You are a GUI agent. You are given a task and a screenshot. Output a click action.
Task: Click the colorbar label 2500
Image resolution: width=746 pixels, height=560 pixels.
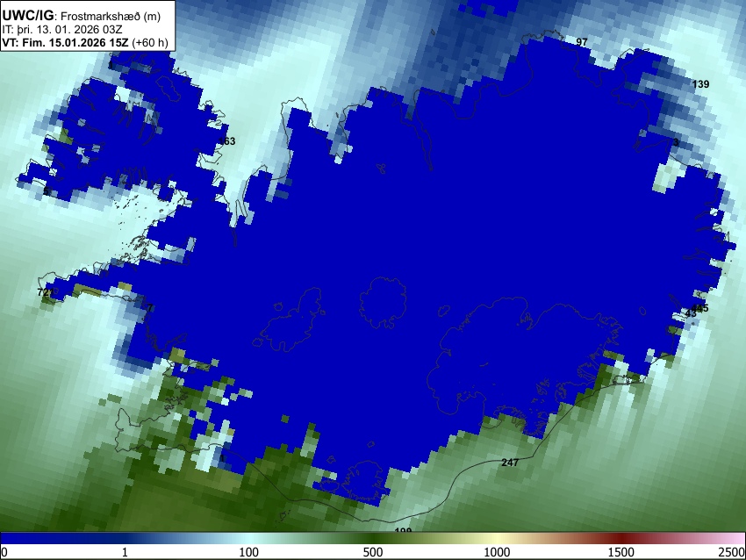pyautogui.click(x=732, y=552)
